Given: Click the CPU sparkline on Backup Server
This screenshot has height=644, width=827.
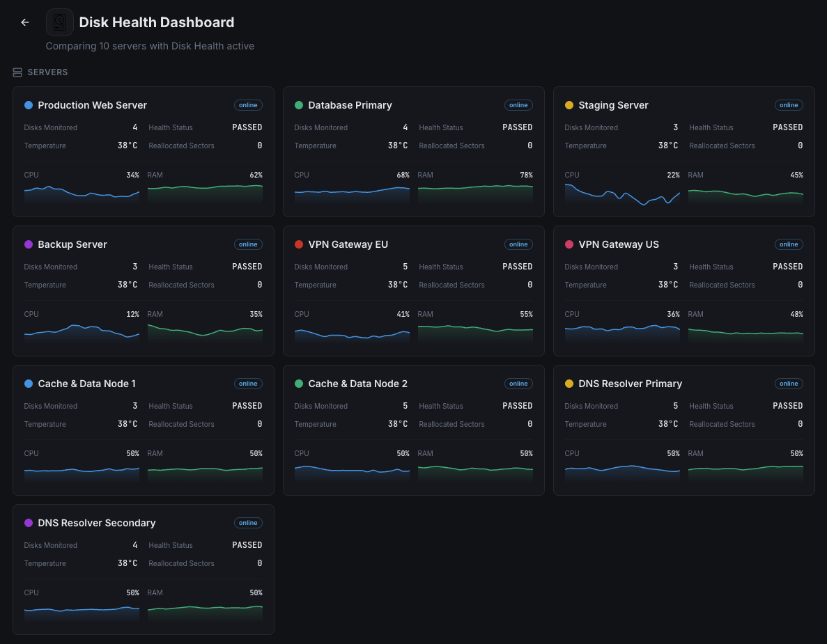Looking at the screenshot, I should [82, 333].
